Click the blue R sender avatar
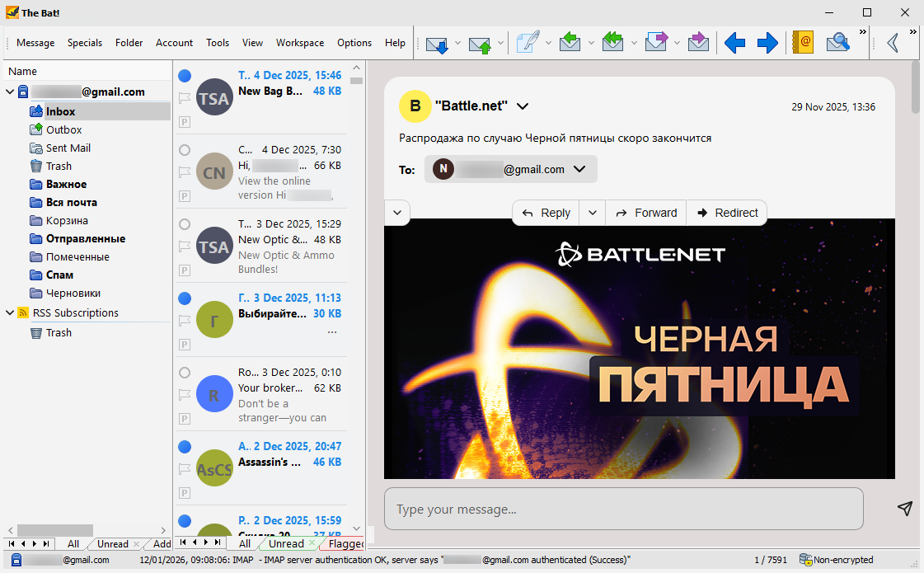Image resolution: width=924 pixels, height=573 pixels. coord(214,394)
